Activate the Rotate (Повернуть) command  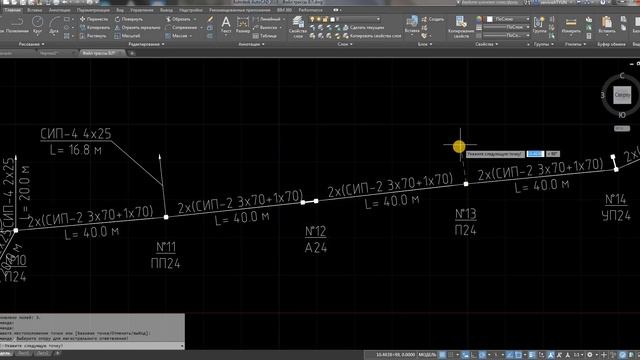tap(129, 19)
